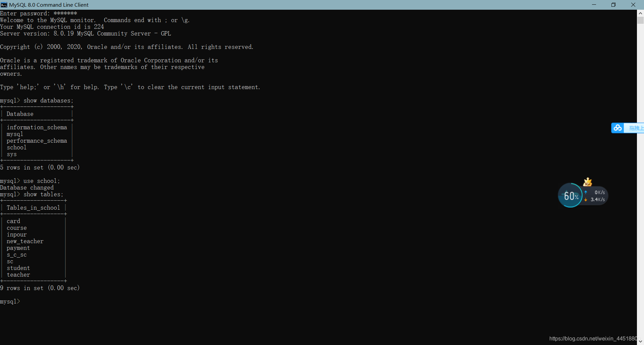Close the MySQL 8.0 Command Line Client window

[x=633, y=5]
